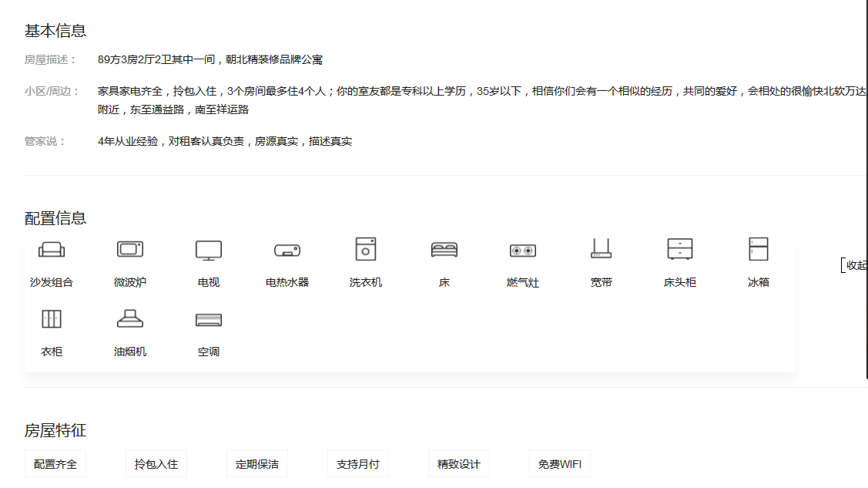Select the bedside cabinet (床头柜) icon
The width and height of the screenshot is (868, 488).
[680, 249]
